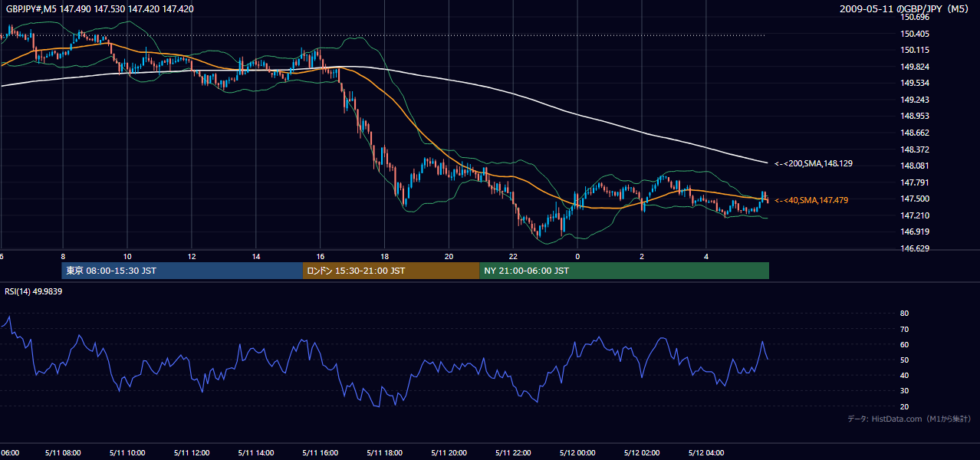This screenshot has width=980, height=460.
Task: Click the 5/11 20:00 time axis label
Action: [x=449, y=452]
